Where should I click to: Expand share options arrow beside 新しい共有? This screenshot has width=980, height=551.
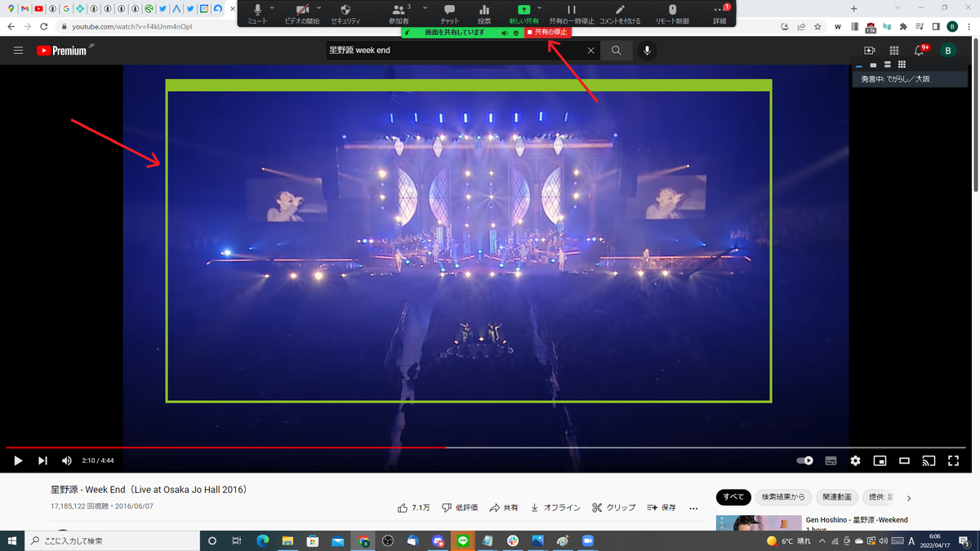tap(539, 7)
